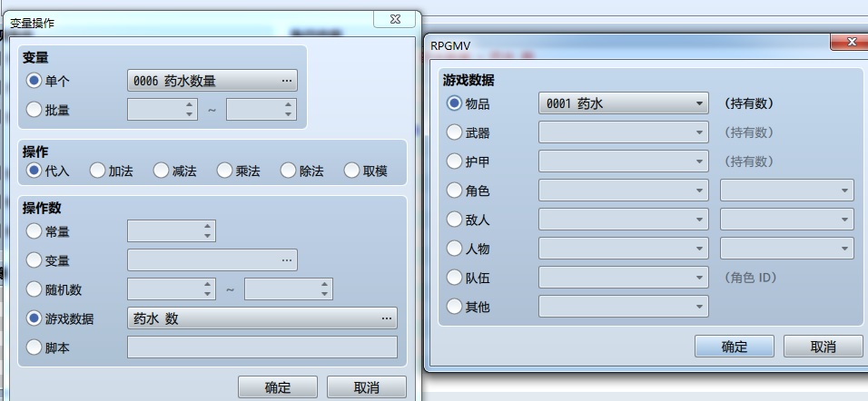Expand the 护甲 dropdown
The width and height of the screenshot is (868, 401).
pyautogui.click(x=624, y=161)
